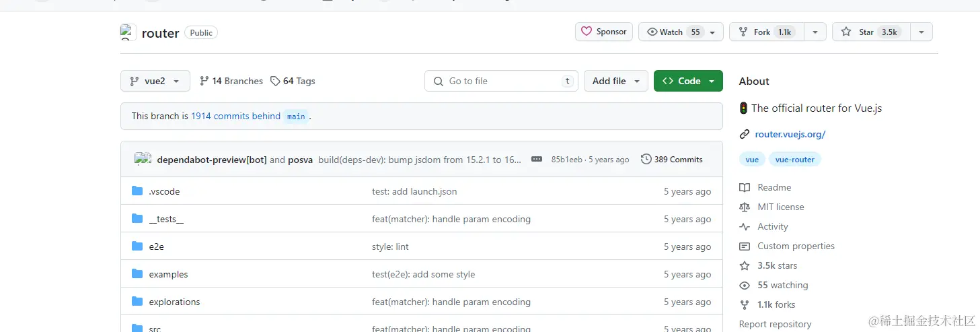Open the .vscode folder

[x=164, y=191]
